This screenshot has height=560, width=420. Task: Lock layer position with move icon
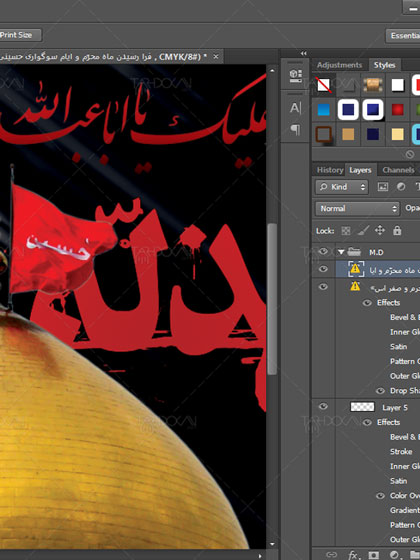click(x=380, y=230)
